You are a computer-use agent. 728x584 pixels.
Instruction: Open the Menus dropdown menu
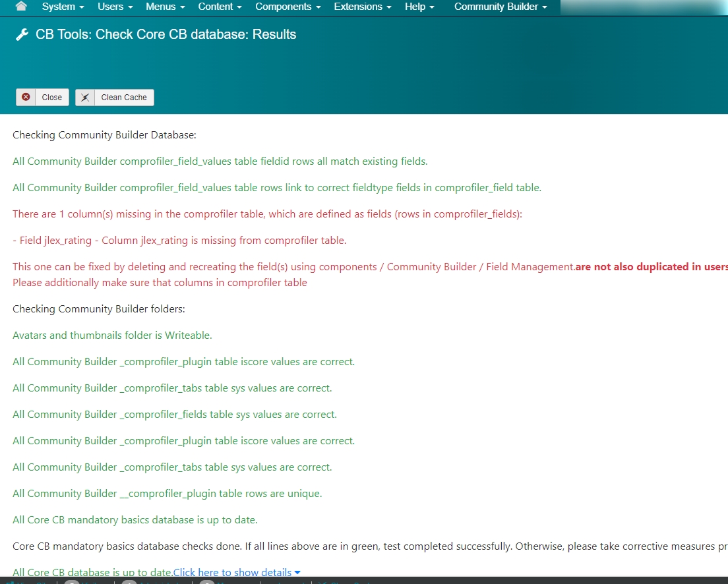tap(166, 7)
